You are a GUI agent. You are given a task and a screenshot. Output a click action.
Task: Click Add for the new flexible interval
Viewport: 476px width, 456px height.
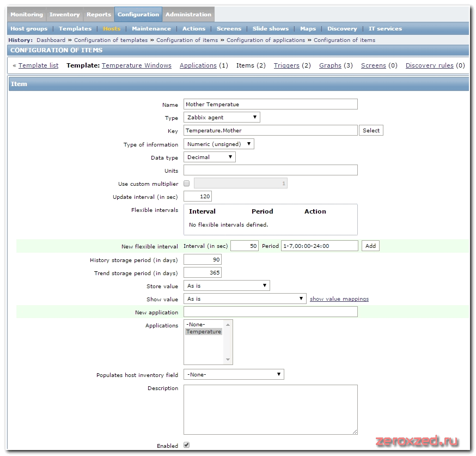(370, 246)
